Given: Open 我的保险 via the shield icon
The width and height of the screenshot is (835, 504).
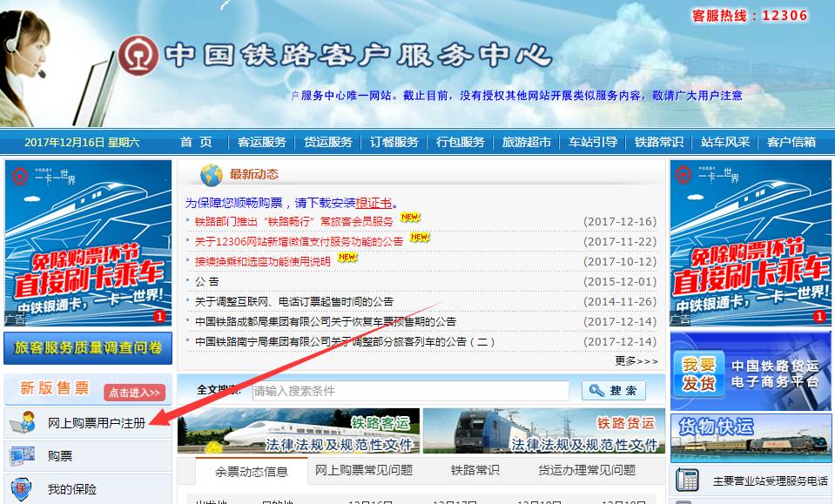Looking at the screenshot, I should [x=24, y=487].
